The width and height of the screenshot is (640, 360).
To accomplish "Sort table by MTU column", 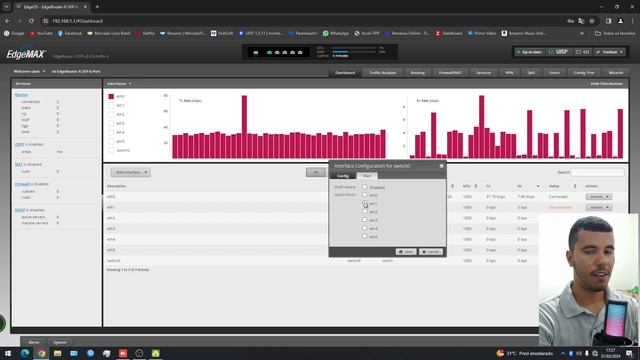I will 470,186.
